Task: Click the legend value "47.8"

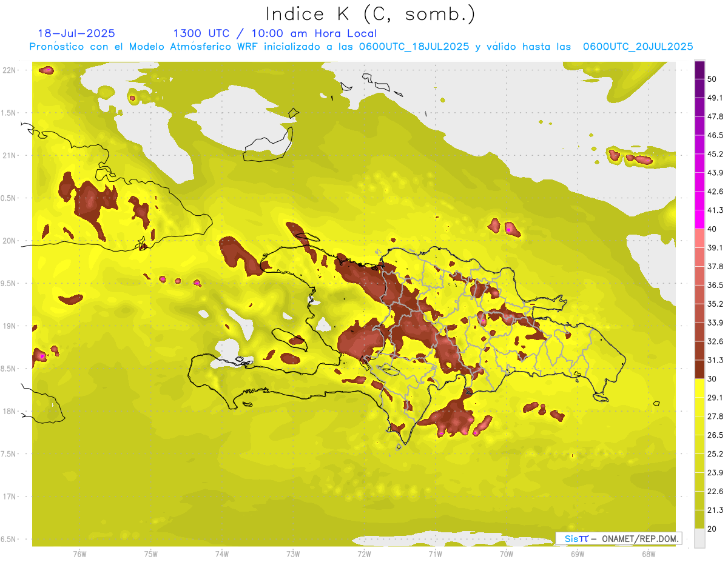Action: [x=715, y=117]
